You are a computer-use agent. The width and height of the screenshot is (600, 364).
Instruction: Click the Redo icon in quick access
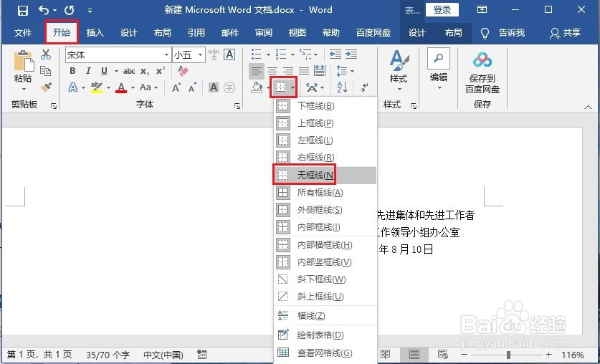pos(70,10)
